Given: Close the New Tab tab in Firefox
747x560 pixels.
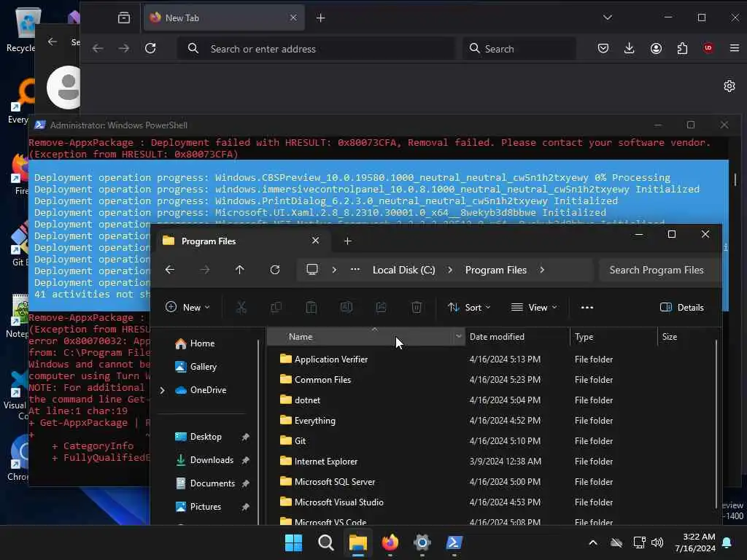Looking at the screenshot, I should click(293, 17).
